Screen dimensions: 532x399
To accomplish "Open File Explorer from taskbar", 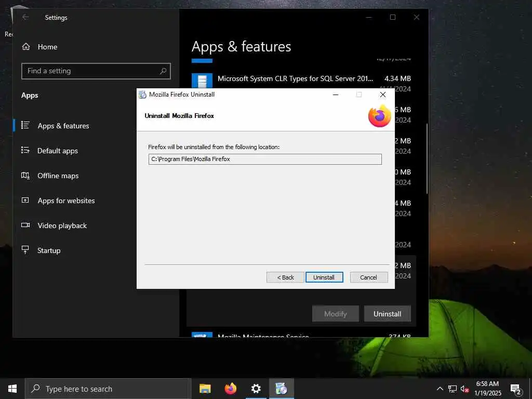I will pos(205,389).
